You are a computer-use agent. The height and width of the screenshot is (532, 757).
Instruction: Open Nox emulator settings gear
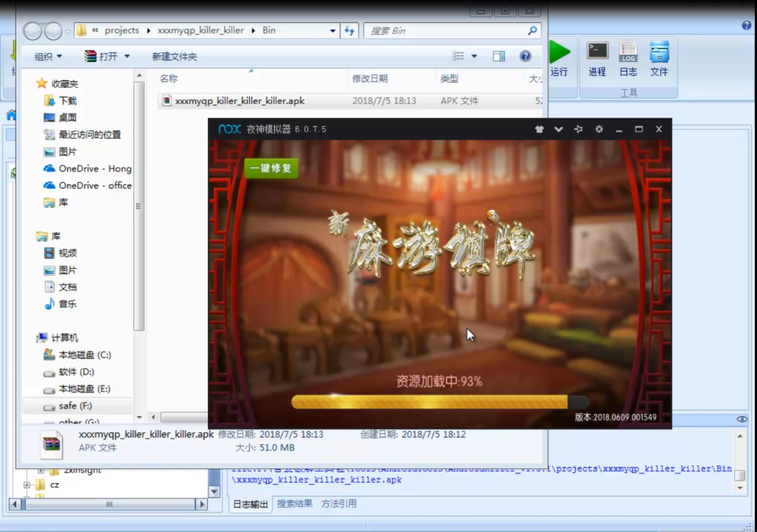tap(599, 129)
